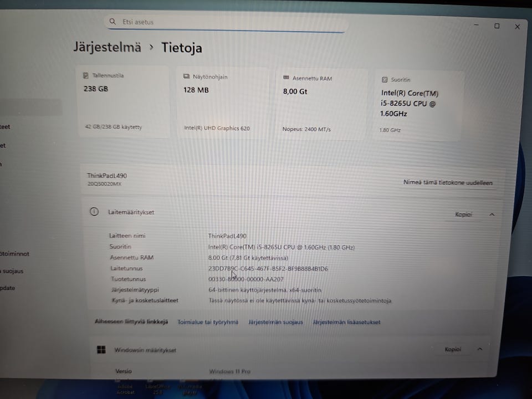Click the Windows logo beside Windowsin määritykset
The height and width of the screenshot is (399, 532).
[101, 350]
